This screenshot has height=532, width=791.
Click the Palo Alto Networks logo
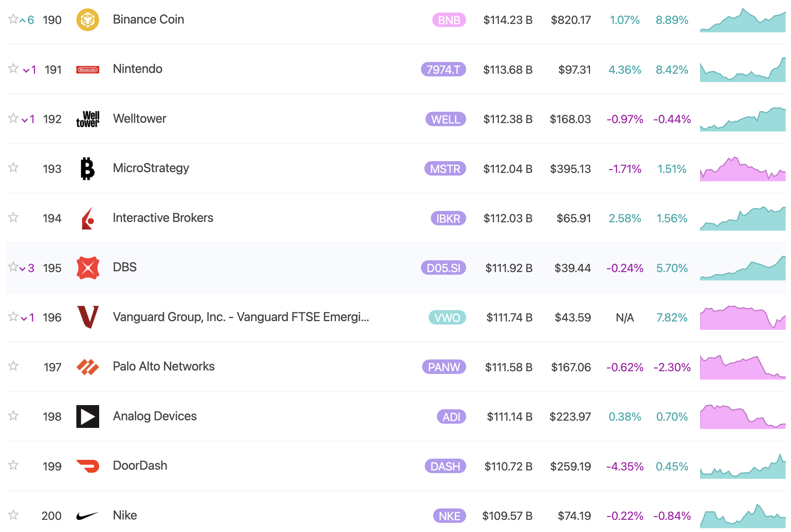click(87, 367)
